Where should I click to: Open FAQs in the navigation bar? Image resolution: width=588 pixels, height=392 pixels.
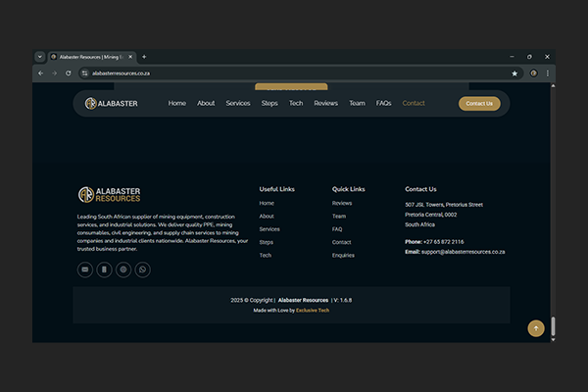tap(383, 103)
